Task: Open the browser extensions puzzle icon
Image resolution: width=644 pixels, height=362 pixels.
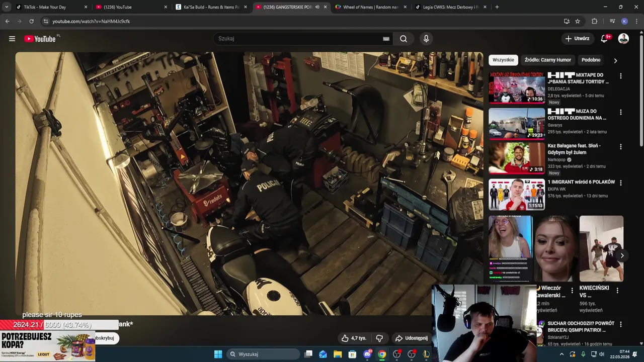Action: click(x=595, y=21)
